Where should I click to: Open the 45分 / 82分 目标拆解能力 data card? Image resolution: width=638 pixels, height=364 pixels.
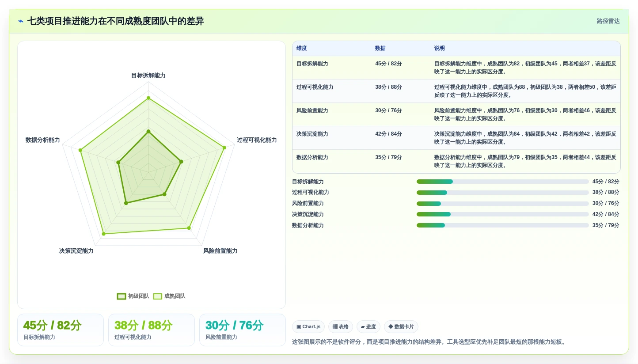tap(61, 330)
